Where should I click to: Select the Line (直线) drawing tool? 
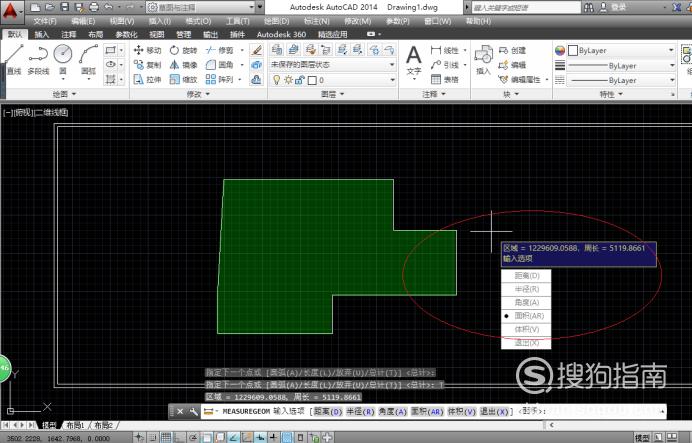14,60
